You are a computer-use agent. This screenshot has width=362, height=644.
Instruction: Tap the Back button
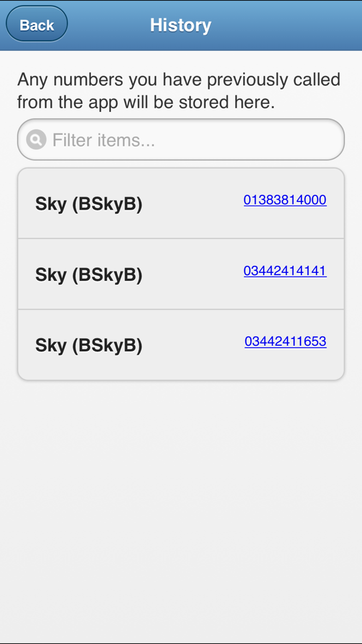(37, 25)
